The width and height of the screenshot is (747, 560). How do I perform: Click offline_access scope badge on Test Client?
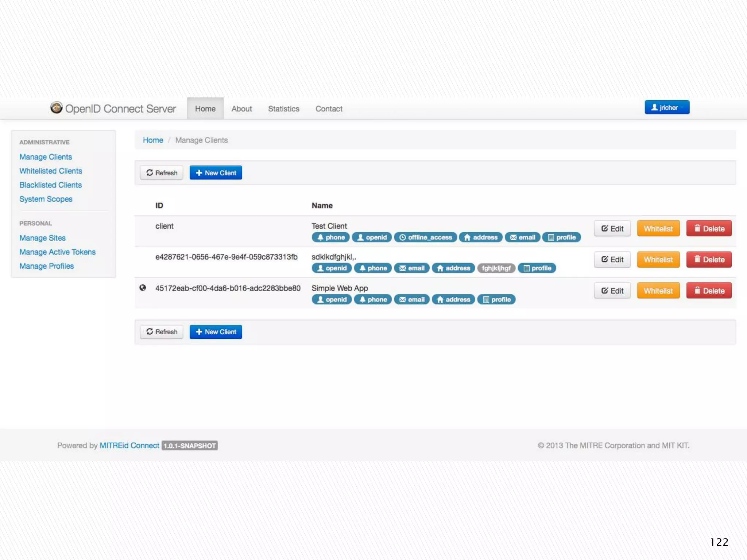[425, 237]
